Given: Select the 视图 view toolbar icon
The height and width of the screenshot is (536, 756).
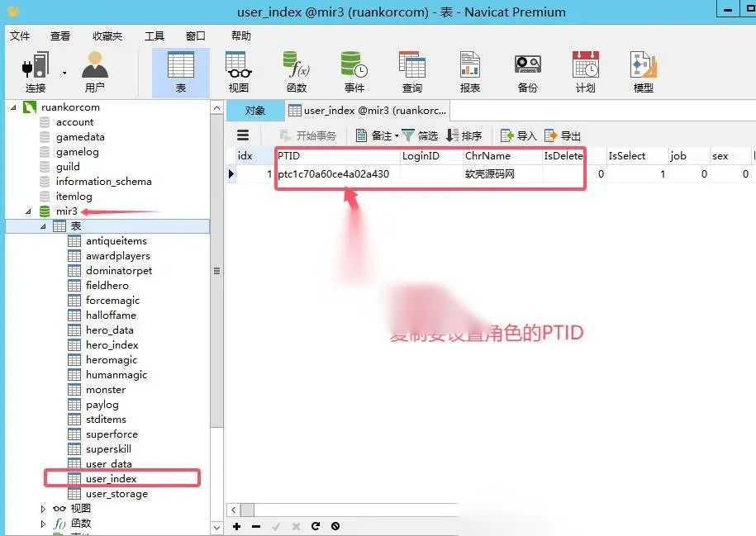Looking at the screenshot, I should (238, 73).
